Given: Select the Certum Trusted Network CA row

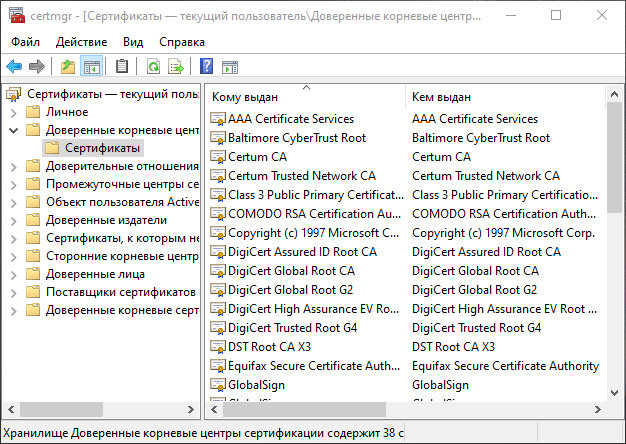Looking at the screenshot, I should coord(302,176).
